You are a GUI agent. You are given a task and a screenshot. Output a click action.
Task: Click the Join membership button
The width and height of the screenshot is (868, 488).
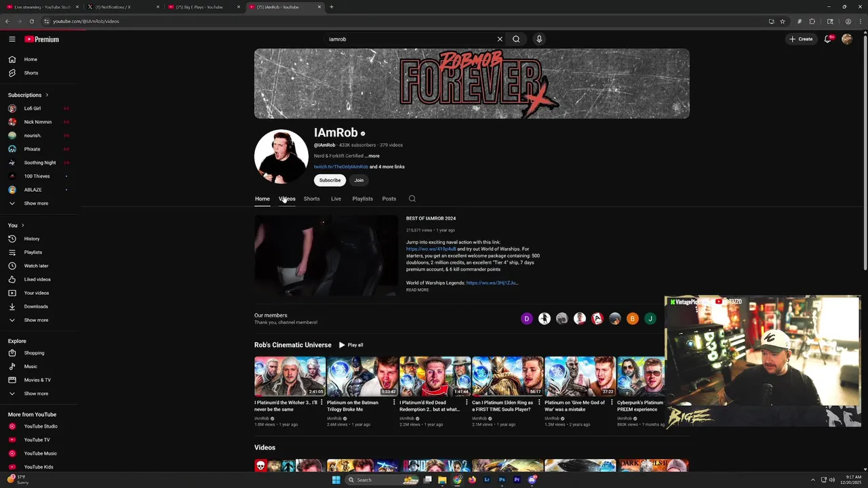[359, 180]
